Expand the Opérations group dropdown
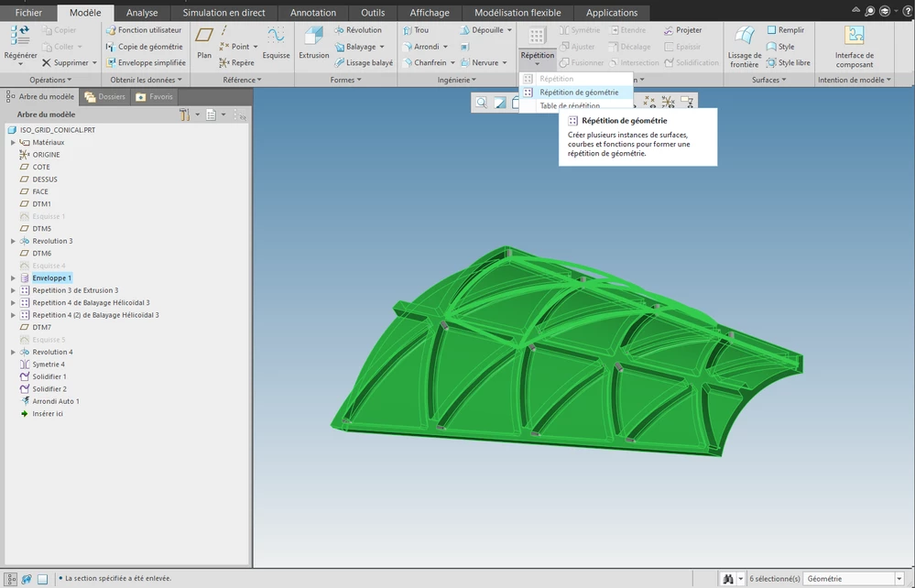This screenshot has width=915, height=588. coord(50,80)
